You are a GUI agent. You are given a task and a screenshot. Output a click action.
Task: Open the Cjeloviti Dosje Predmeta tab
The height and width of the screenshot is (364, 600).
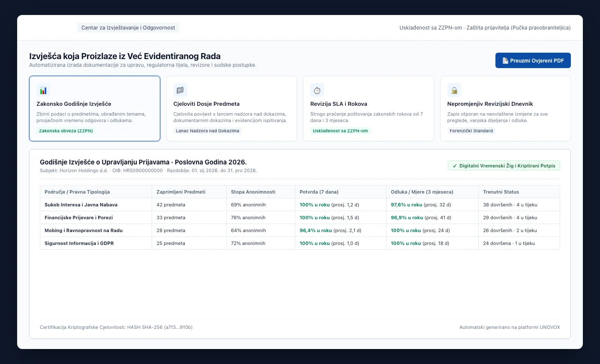231,109
